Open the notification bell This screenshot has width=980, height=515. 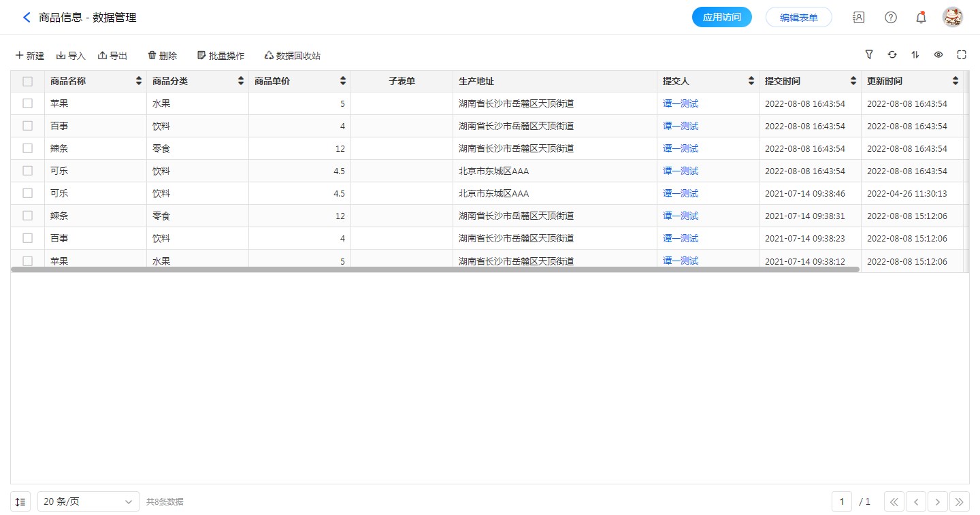pos(921,18)
